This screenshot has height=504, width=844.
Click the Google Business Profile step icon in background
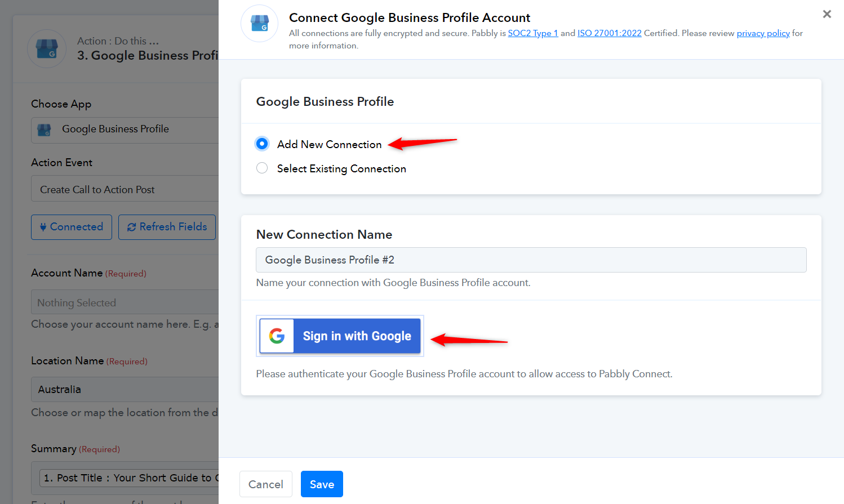[x=47, y=49]
